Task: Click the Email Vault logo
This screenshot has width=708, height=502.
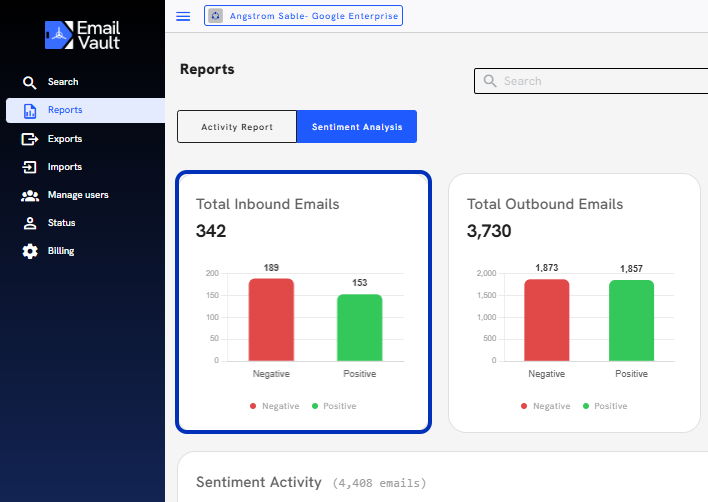Action: pos(82,35)
